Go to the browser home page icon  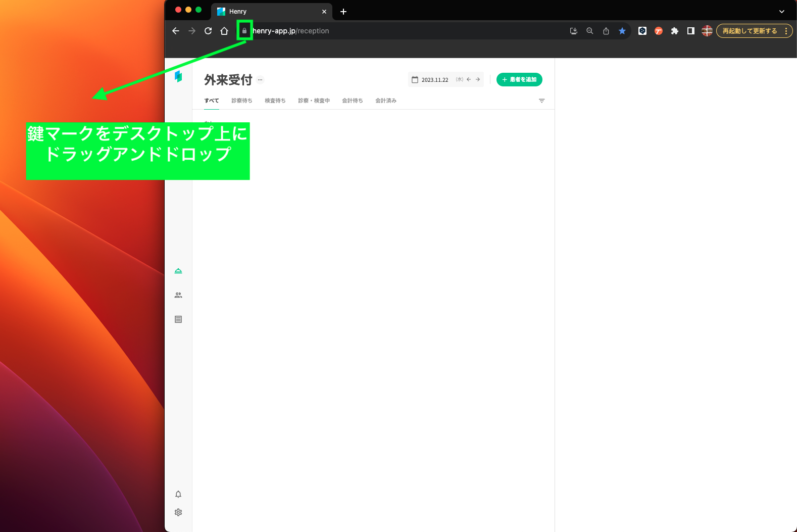point(224,31)
